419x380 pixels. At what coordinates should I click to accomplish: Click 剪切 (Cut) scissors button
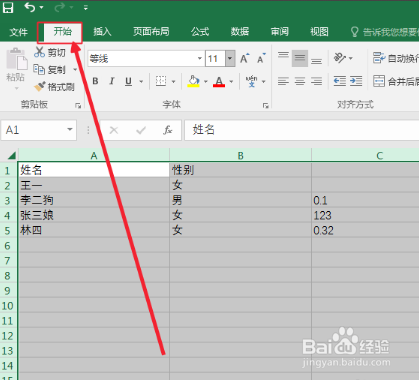pos(50,52)
